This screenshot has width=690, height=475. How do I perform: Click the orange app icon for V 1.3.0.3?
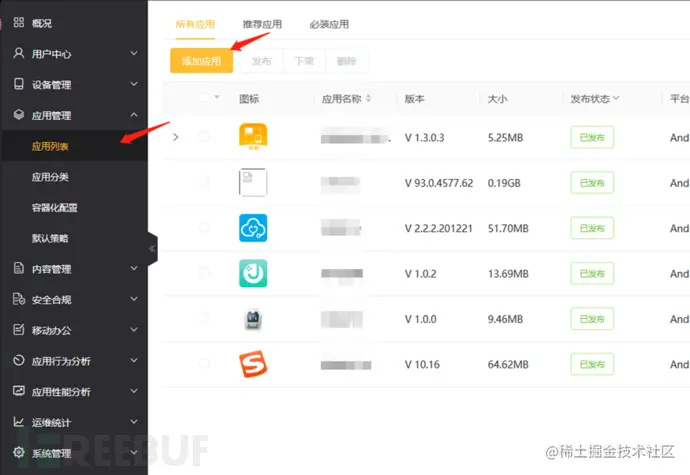point(253,136)
